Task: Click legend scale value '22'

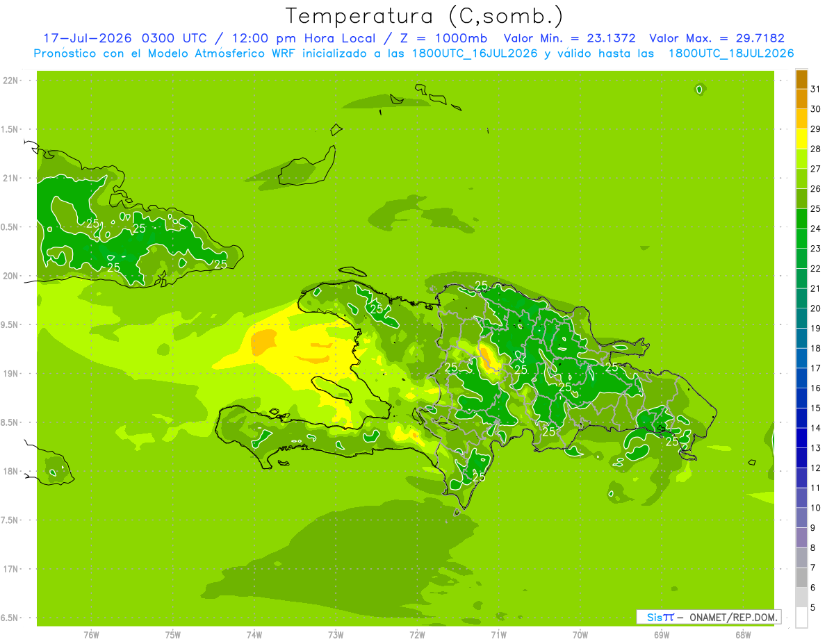Action: pos(815,268)
